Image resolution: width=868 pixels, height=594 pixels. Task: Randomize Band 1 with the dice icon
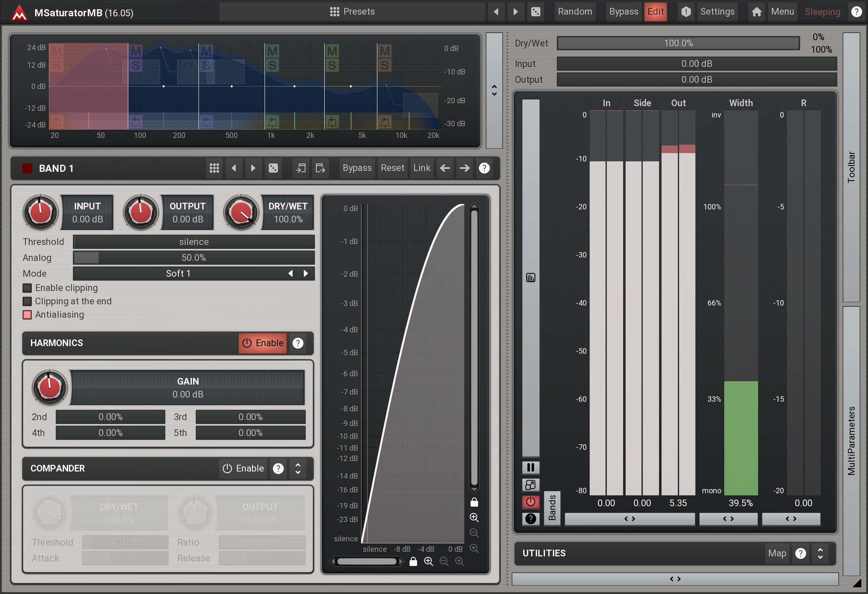click(x=273, y=168)
